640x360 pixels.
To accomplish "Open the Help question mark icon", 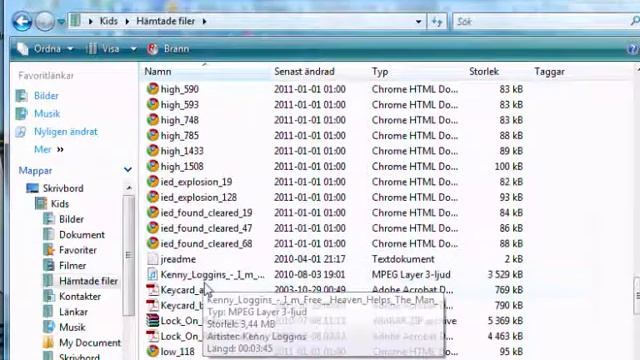I will point(633,49).
